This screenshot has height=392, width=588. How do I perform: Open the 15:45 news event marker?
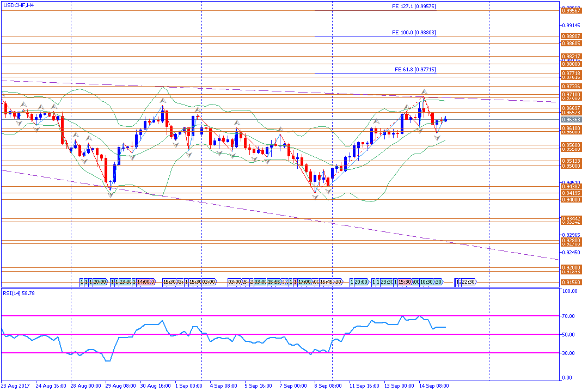pos(326,281)
